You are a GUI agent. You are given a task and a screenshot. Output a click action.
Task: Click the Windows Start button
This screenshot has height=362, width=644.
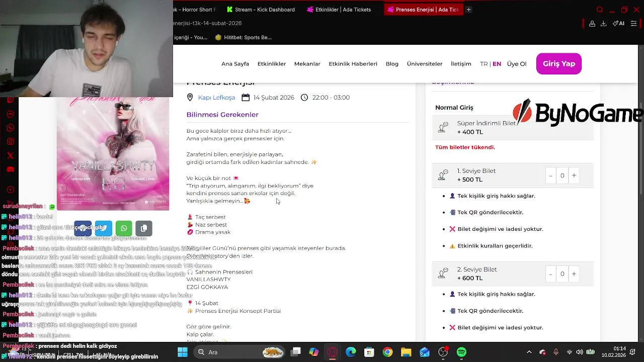(x=182, y=352)
